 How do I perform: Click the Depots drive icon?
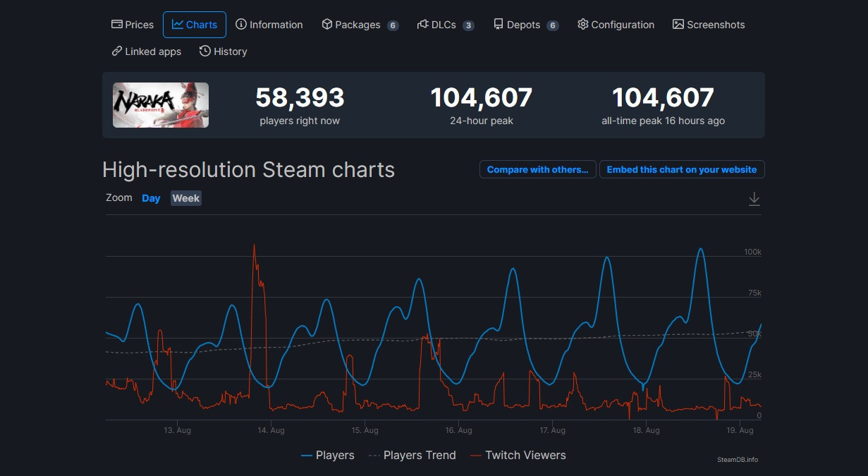(x=499, y=25)
